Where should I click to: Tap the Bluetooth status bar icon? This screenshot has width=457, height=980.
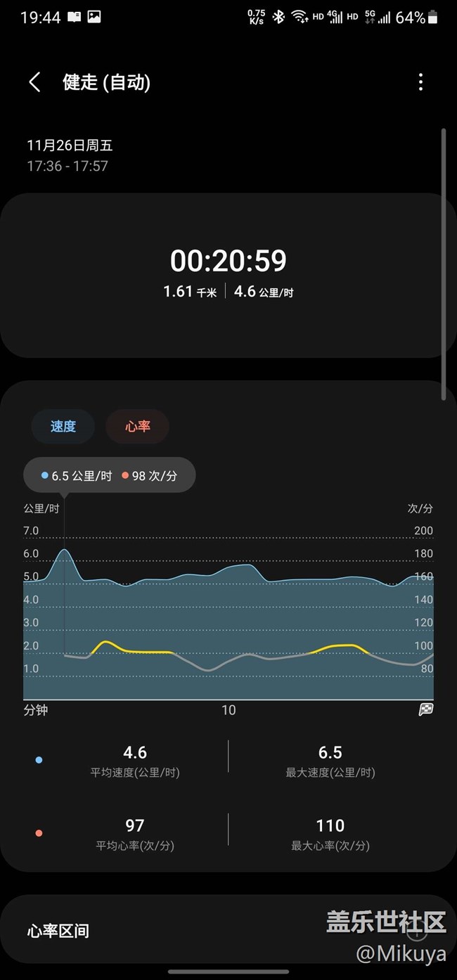(278, 17)
